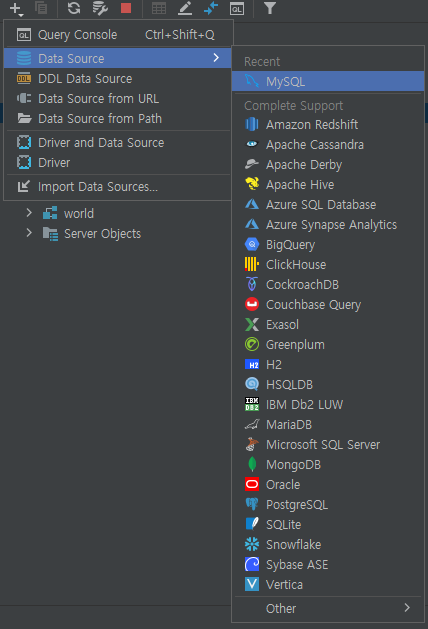
Task: Expand the world schema node
Action: [29, 213]
